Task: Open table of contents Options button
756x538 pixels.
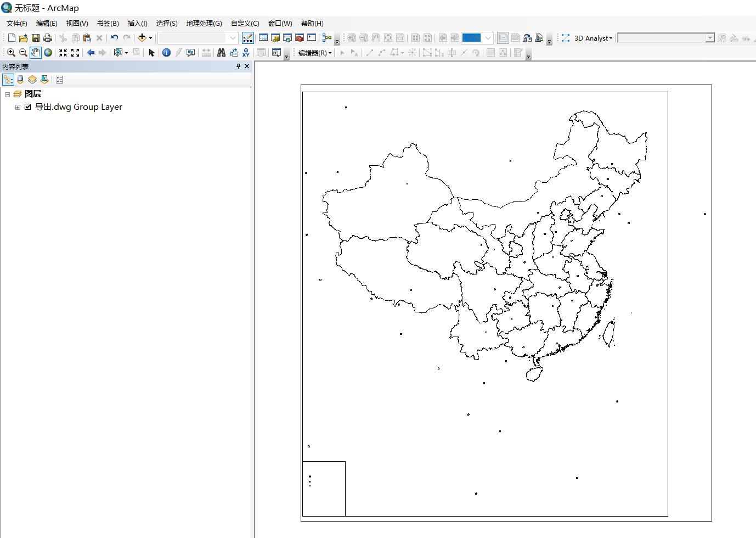Action: click(x=59, y=80)
